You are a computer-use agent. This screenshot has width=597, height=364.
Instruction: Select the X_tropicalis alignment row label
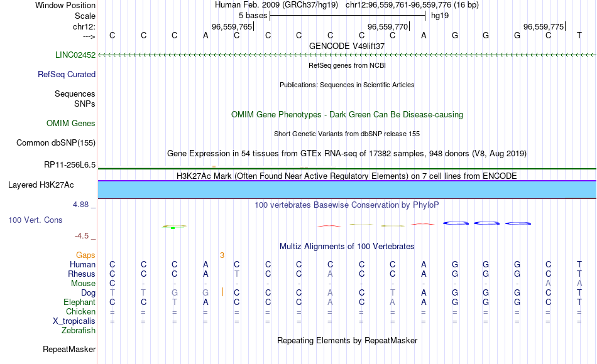74,321
